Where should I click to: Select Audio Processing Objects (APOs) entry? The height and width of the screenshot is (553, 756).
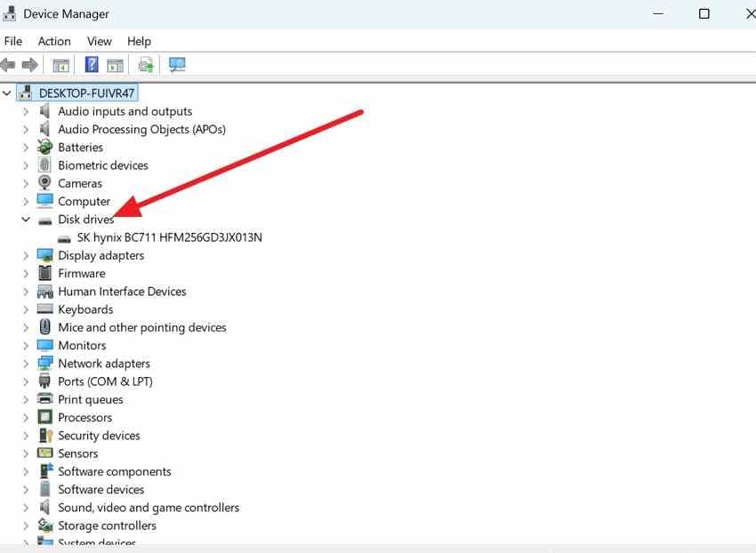point(141,129)
